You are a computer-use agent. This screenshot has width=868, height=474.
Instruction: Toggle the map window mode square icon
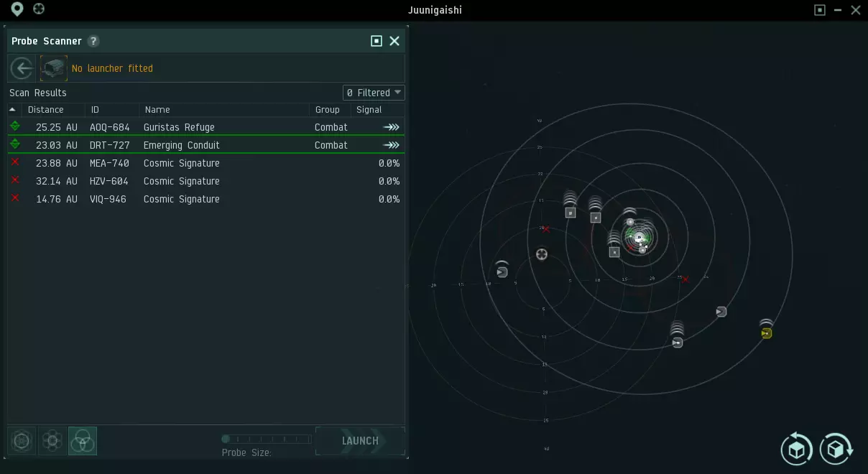coord(820,10)
